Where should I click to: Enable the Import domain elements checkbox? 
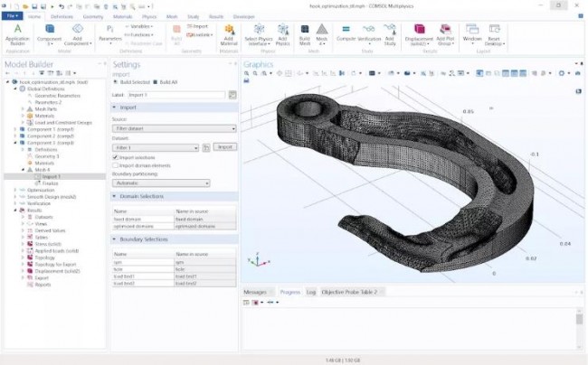click(x=115, y=165)
